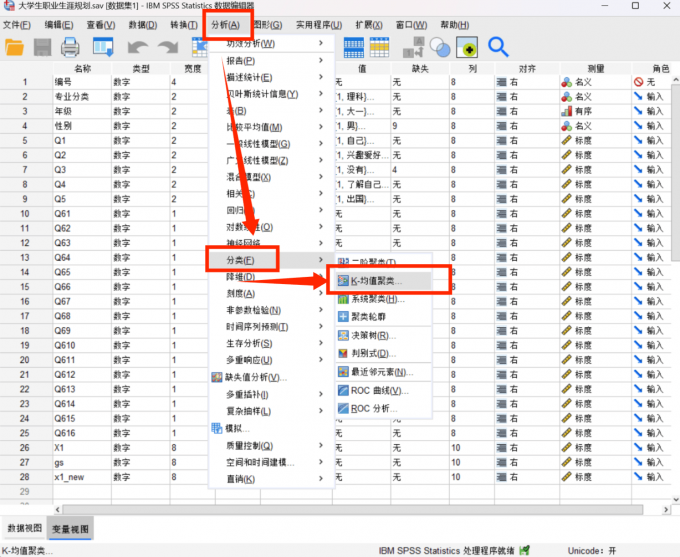680x557 pixels.
Task: Click the 缺失 column header
Action: pos(420,69)
